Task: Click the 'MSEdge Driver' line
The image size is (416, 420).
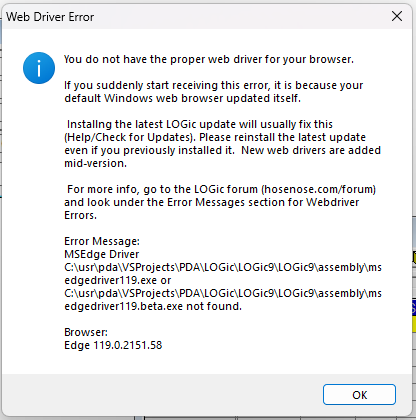Action: [102, 254]
